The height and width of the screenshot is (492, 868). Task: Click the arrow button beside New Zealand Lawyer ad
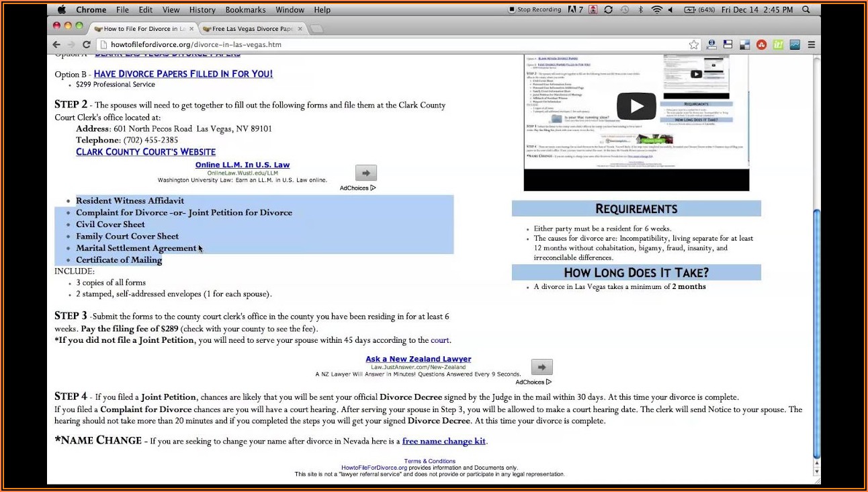pyautogui.click(x=541, y=367)
